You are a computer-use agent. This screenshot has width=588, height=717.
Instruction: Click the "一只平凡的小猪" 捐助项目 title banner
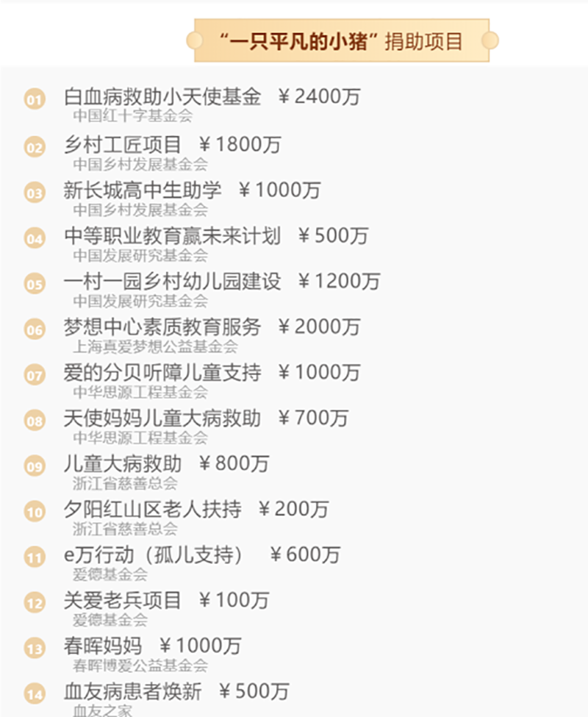343,40
